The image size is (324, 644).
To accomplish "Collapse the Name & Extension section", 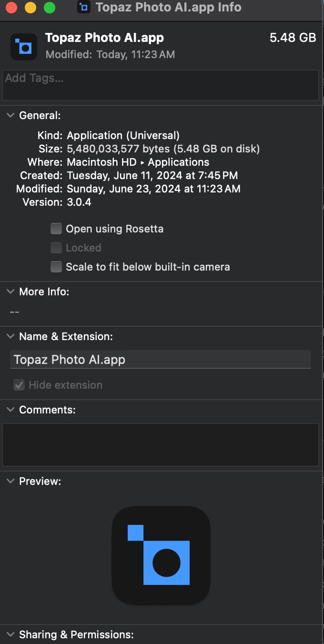I will 10,336.
